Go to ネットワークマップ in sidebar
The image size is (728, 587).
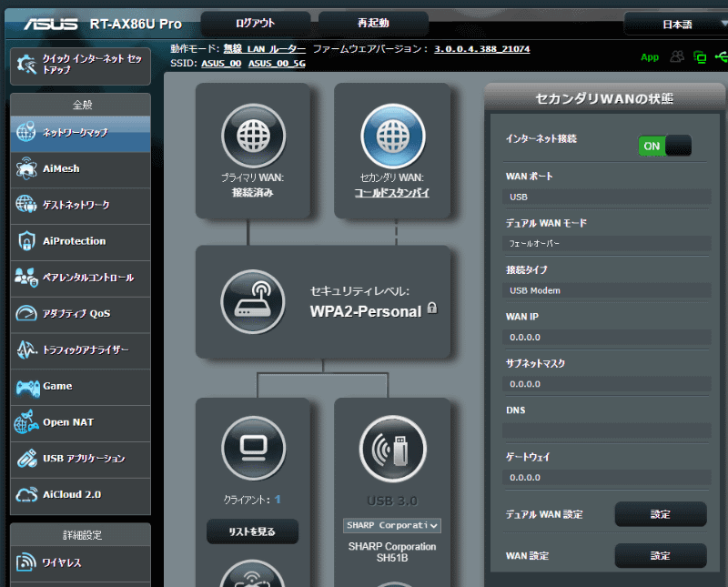click(x=80, y=133)
